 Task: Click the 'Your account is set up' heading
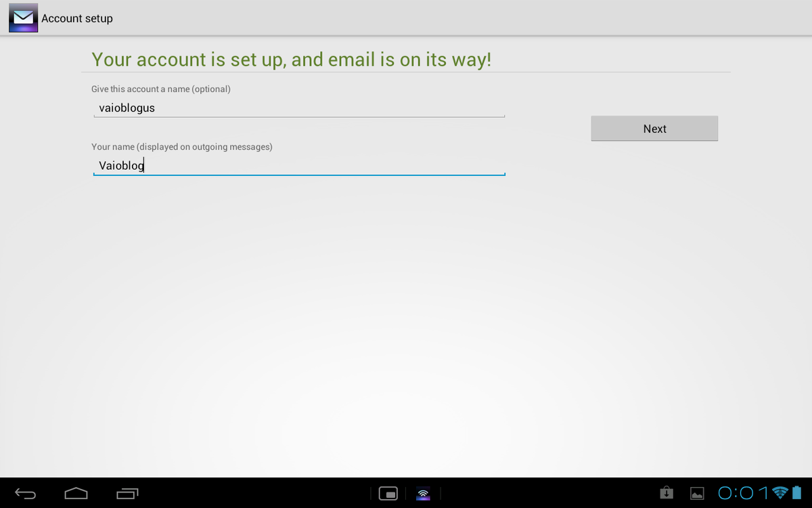tap(291, 60)
